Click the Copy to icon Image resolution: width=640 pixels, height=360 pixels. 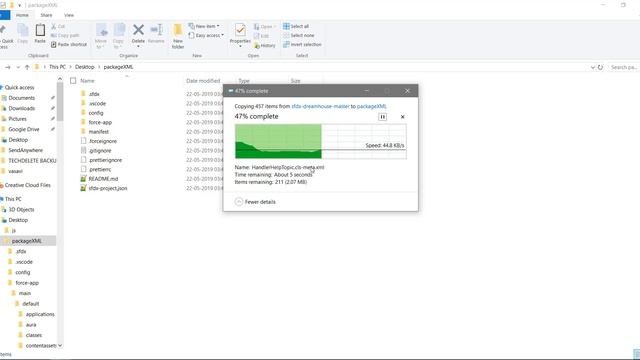pos(118,36)
